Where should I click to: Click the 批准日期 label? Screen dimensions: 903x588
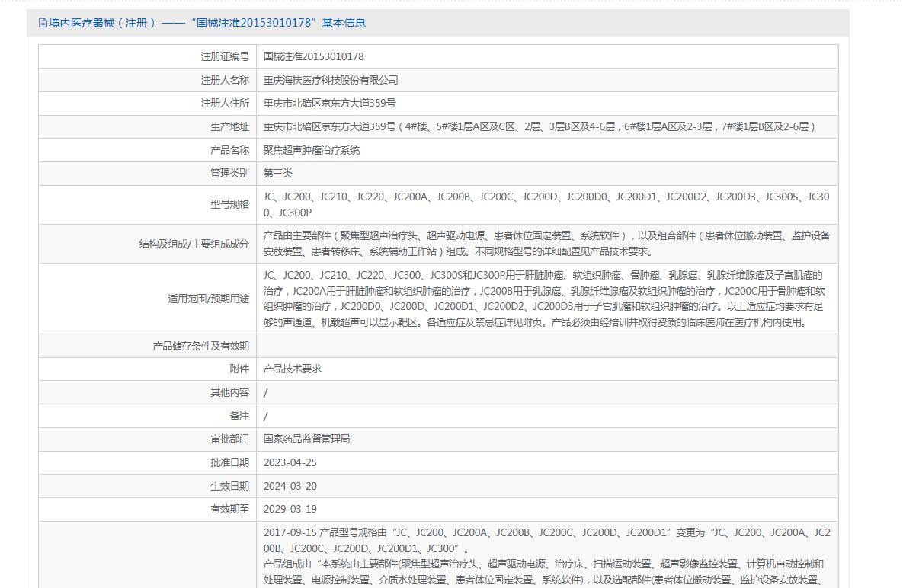tap(229, 462)
